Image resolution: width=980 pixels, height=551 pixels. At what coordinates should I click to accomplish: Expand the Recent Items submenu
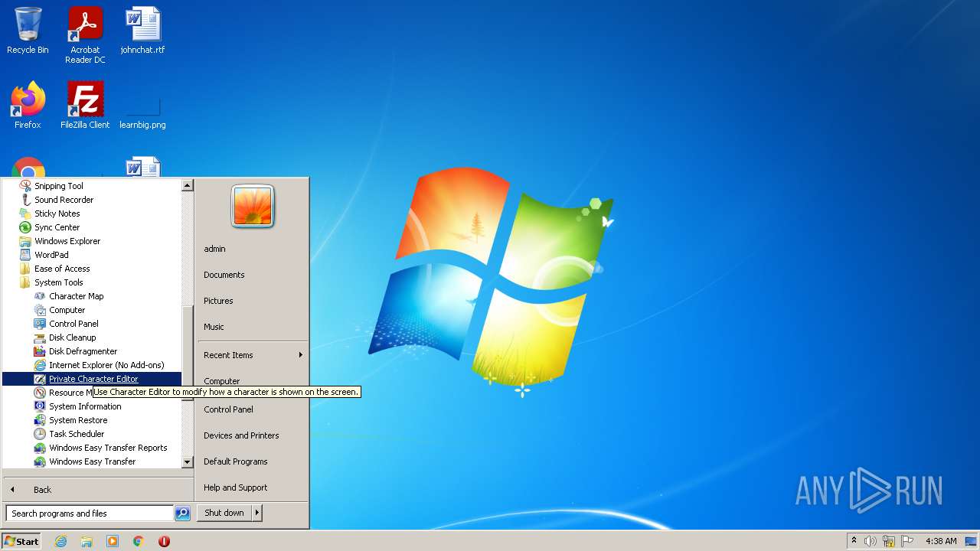point(253,355)
